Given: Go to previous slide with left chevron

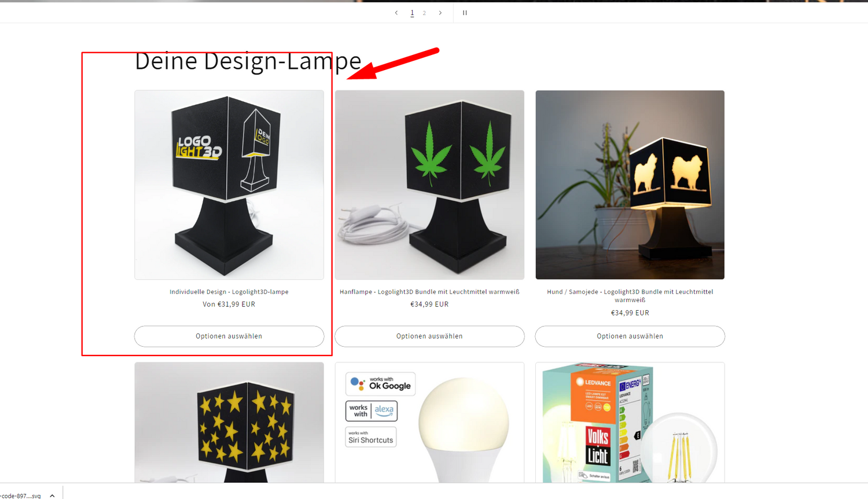Looking at the screenshot, I should [396, 13].
